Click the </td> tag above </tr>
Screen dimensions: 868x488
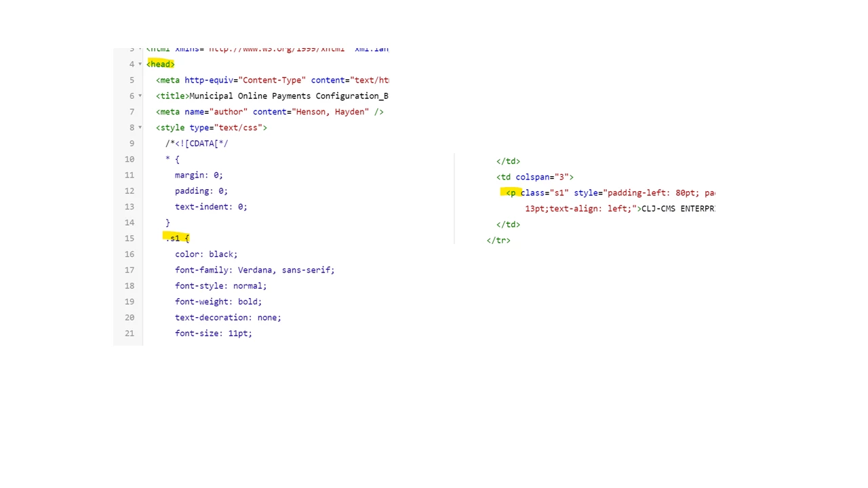click(x=508, y=224)
